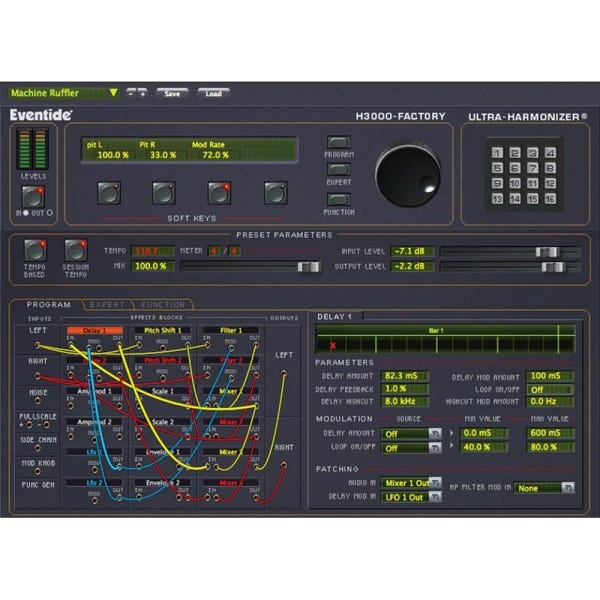The width and height of the screenshot is (600, 600).
Task: Click the Tempo value field 116.7
Action: (x=152, y=251)
